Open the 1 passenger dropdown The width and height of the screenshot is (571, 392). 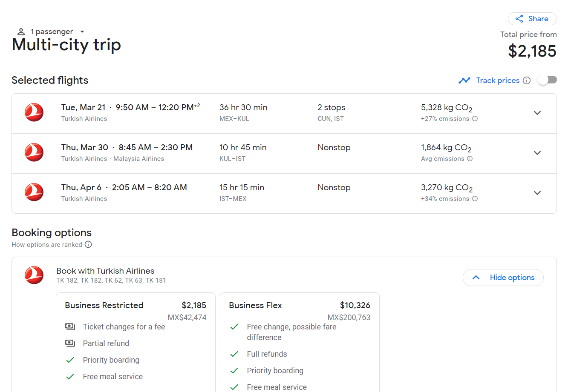click(x=51, y=32)
